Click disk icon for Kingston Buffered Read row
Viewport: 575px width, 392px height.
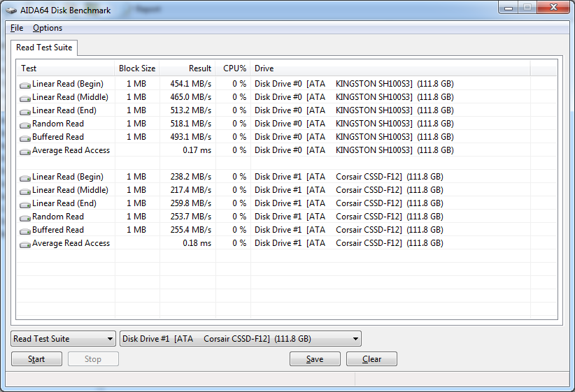(x=25, y=138)
